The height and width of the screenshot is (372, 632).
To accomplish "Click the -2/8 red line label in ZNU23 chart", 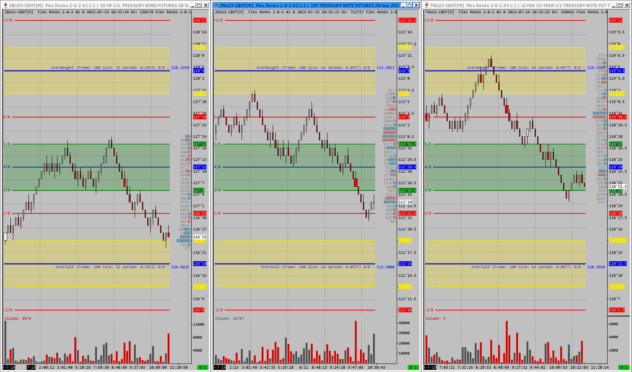I will (x=218, y=310).
